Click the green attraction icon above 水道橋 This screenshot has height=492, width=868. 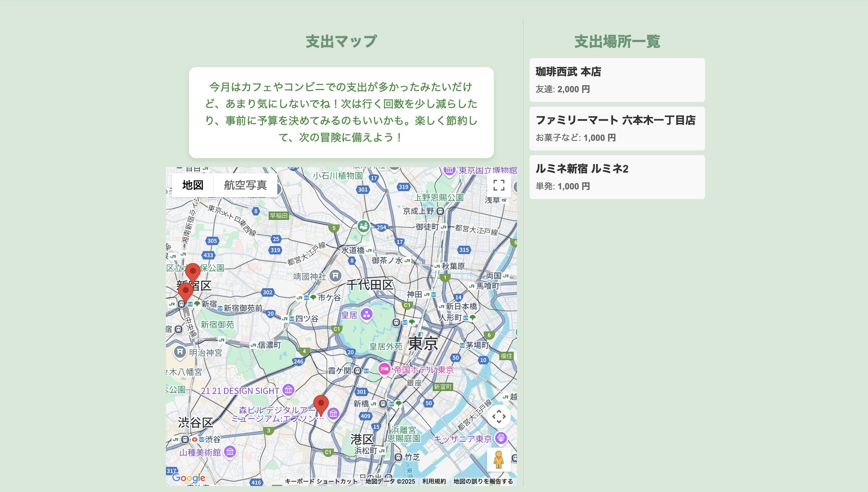tap(363, 227)
